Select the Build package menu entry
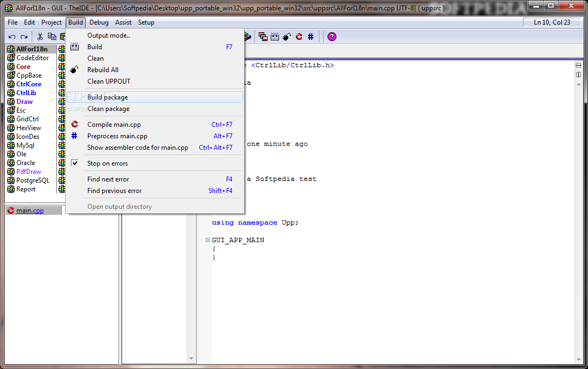This screenshot has height=369, width=588. coord(155,97)
